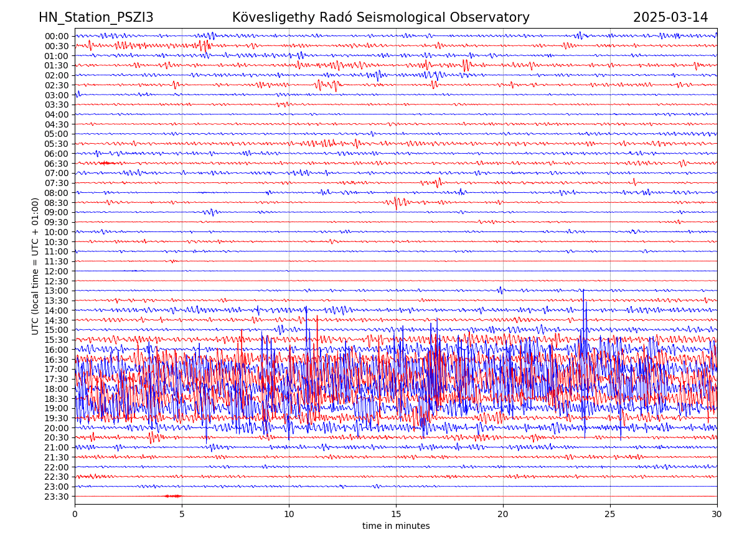Click the 2025-03-14 date label
Image resolution: width=747 pixels, height=560 pixels.
tap(670, 17)
